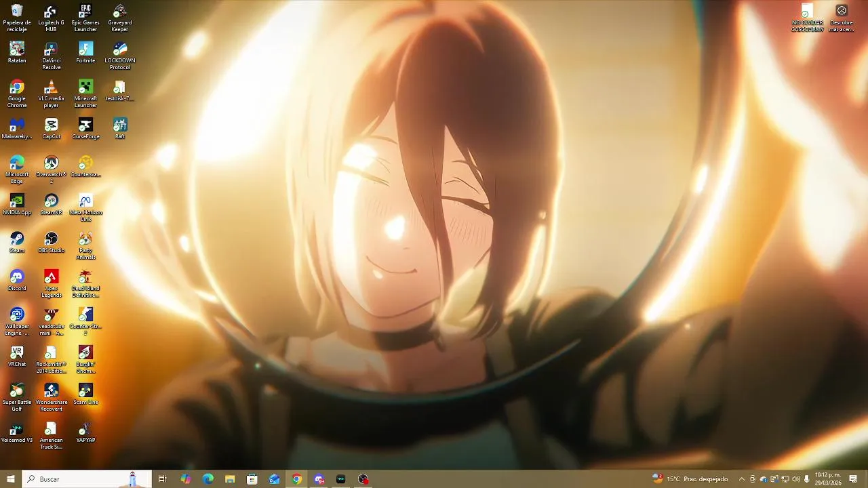
Task: Select the Ratatan game icon
Action: tap(17, 53)
